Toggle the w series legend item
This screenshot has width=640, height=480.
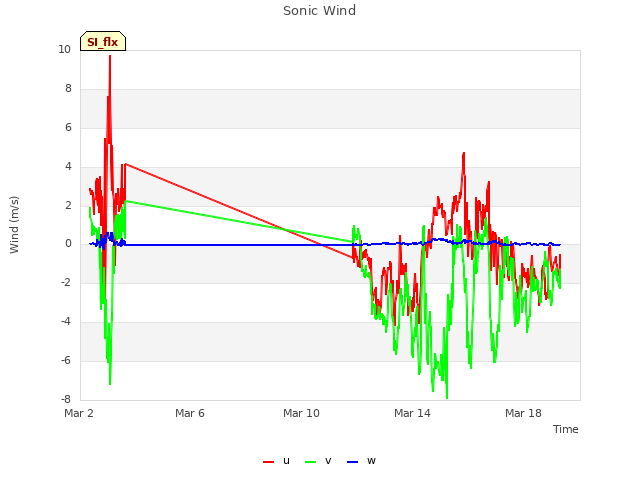pyautogui.click(x=361, y=461)
